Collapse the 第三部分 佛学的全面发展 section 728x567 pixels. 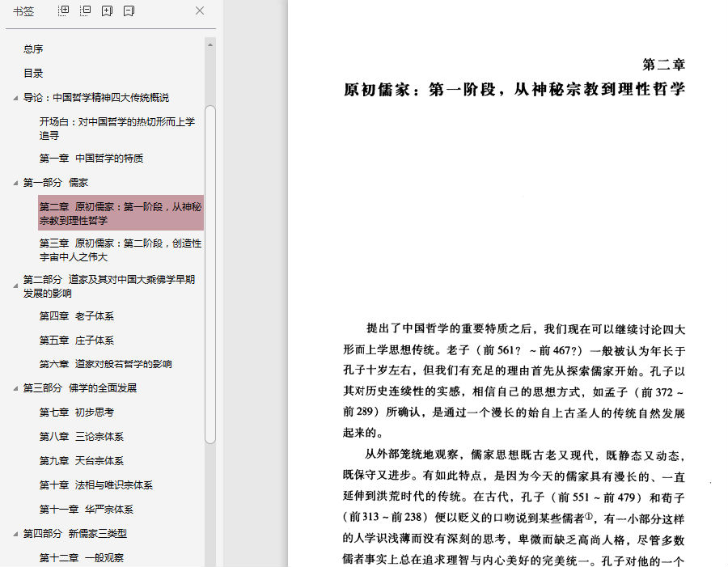pos(15,388)
